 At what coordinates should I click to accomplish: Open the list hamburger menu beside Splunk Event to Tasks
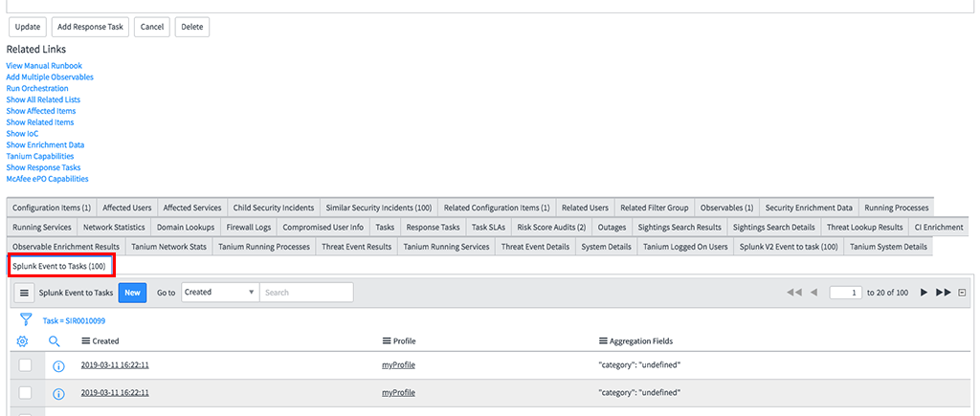(x=24, y=293)
